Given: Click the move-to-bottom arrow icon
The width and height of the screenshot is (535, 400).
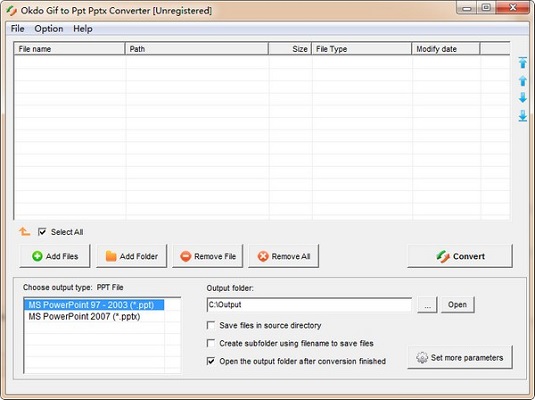Looking at the screenshot, I should pos(522,116).
